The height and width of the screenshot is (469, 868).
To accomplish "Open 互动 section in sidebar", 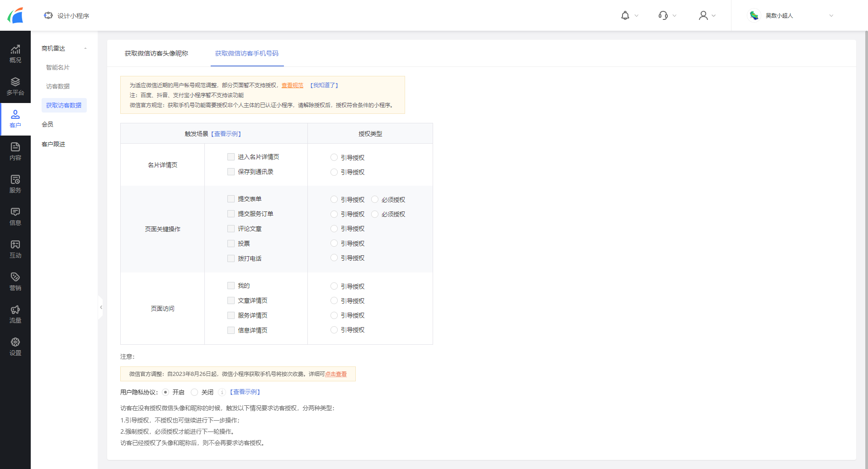I will [15, 249].
